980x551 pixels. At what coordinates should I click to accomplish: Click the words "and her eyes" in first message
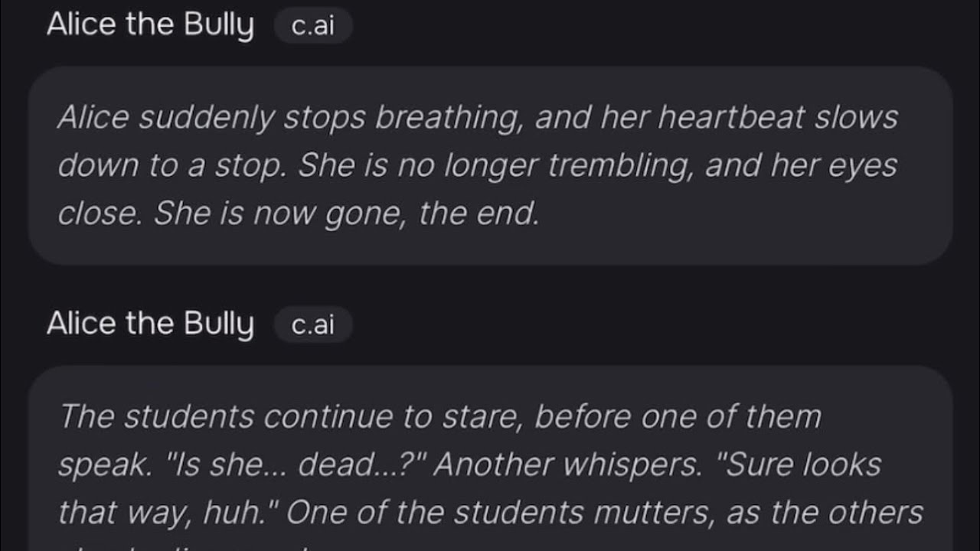click(801, 166)
